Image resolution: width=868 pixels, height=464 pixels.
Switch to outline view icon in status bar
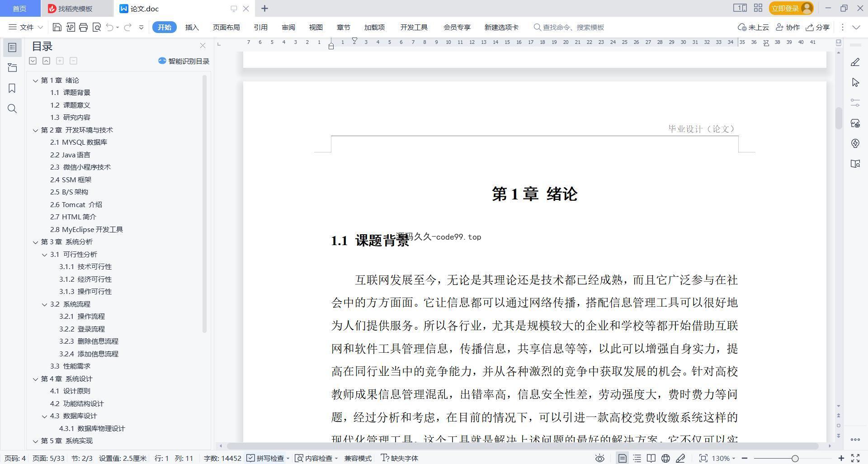(637, 458)
